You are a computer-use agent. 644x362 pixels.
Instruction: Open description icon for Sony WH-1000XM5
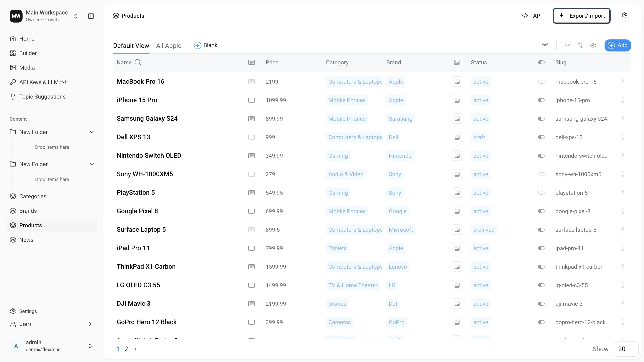tap(252, 174)
